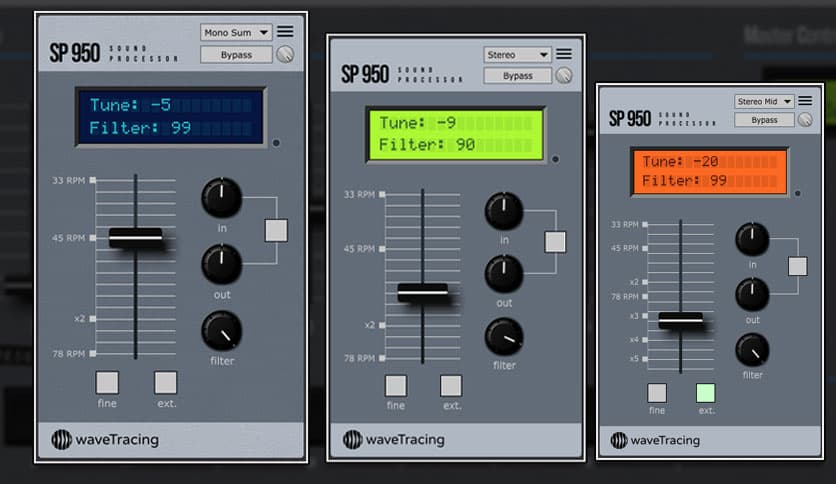The image size is (836, 484).
Task: Select x3 marker in Stereo Mid plugin
Action: point(645,316)
